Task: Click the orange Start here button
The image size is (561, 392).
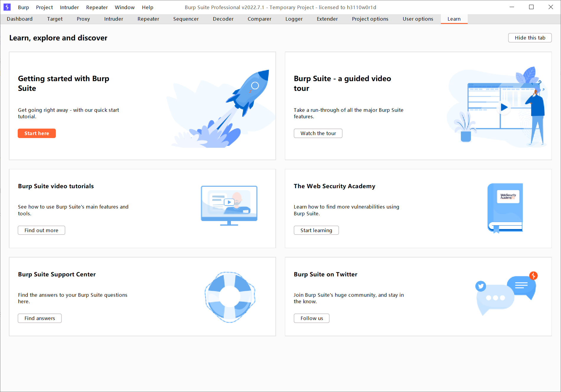Action: [x=37, y=133]
